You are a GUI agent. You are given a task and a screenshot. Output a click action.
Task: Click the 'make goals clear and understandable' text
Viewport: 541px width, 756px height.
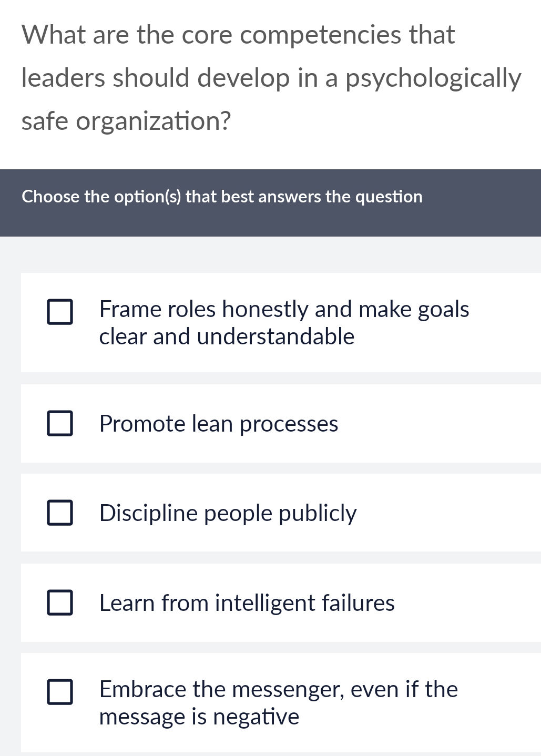(227, 335)
